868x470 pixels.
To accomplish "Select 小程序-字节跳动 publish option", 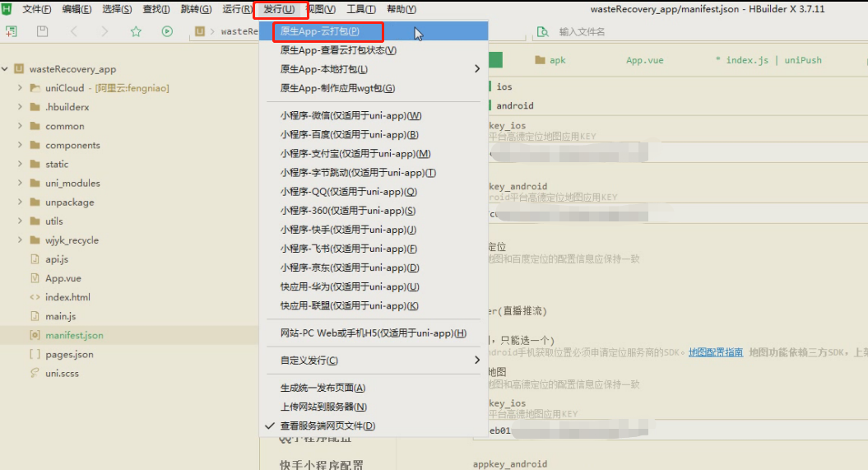I will (x=374, y=173).
